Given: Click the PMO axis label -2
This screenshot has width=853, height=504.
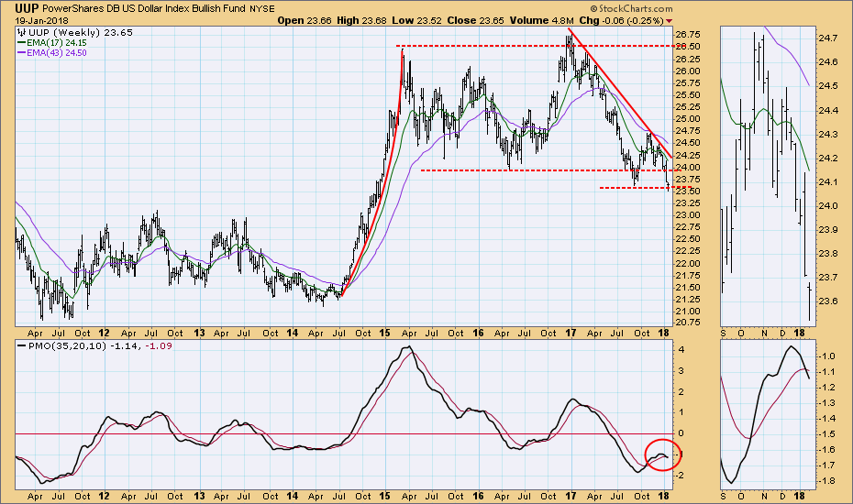Looking at the screenshot, I should (680, 476).
